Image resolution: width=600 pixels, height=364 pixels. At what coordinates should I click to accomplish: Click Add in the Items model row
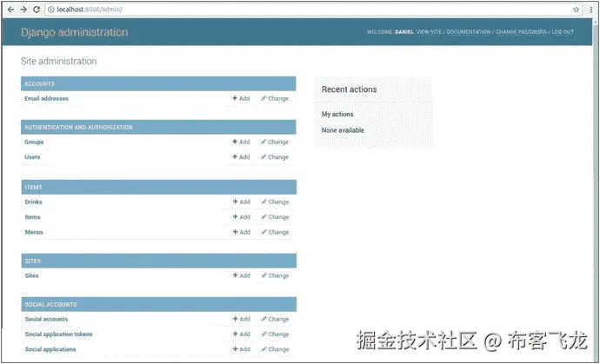pos(242,217)
